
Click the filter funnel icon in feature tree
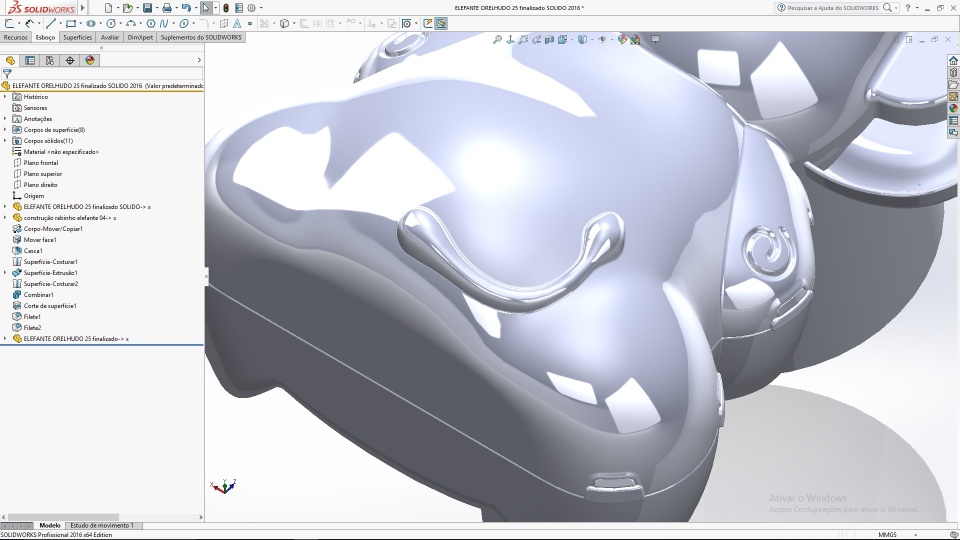(x=7, y=73)
